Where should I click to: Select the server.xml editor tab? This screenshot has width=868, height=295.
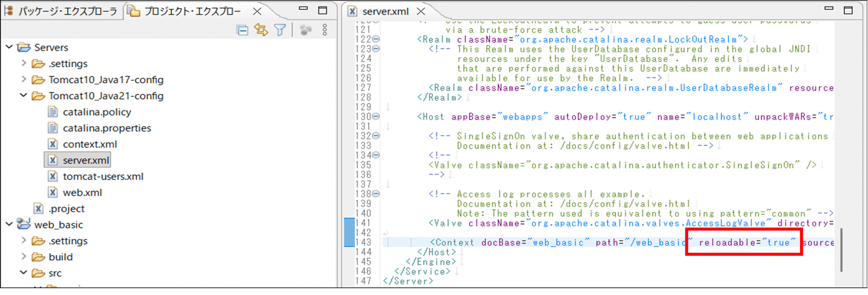(x=385, y=11)
